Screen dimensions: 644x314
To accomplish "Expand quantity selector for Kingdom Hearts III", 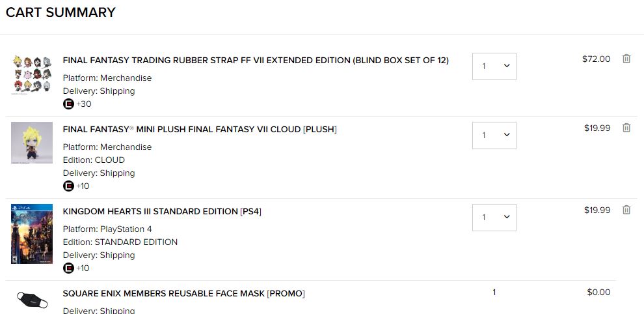I will tap(494, 218).
